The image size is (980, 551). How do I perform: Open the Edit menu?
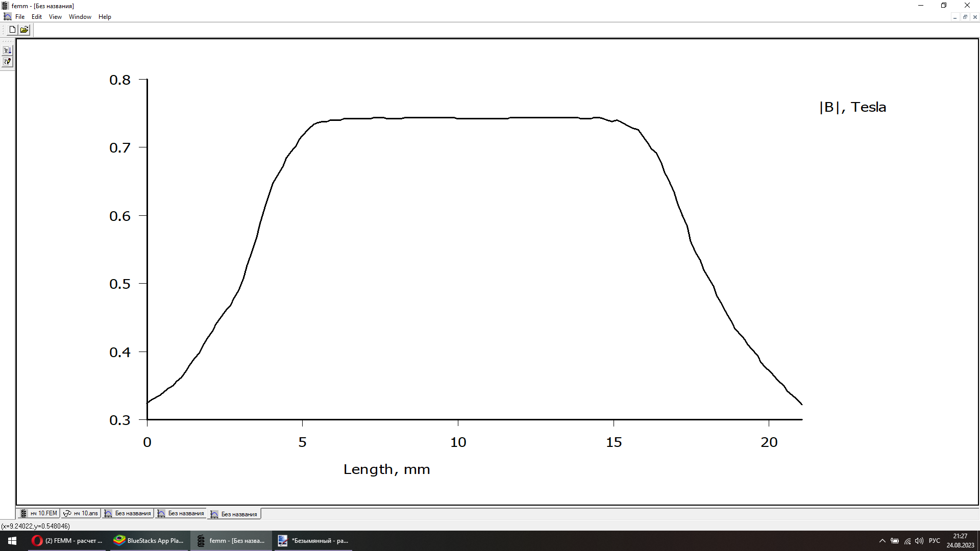pyautogui.click(x=37, y=17)
